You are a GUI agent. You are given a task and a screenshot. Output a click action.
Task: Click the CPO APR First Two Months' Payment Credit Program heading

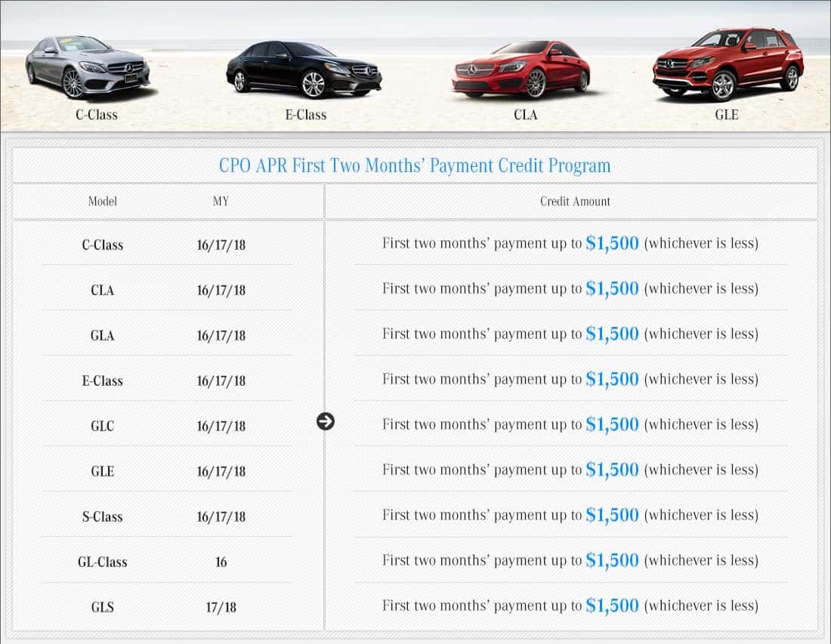click(x=415, y=165)
